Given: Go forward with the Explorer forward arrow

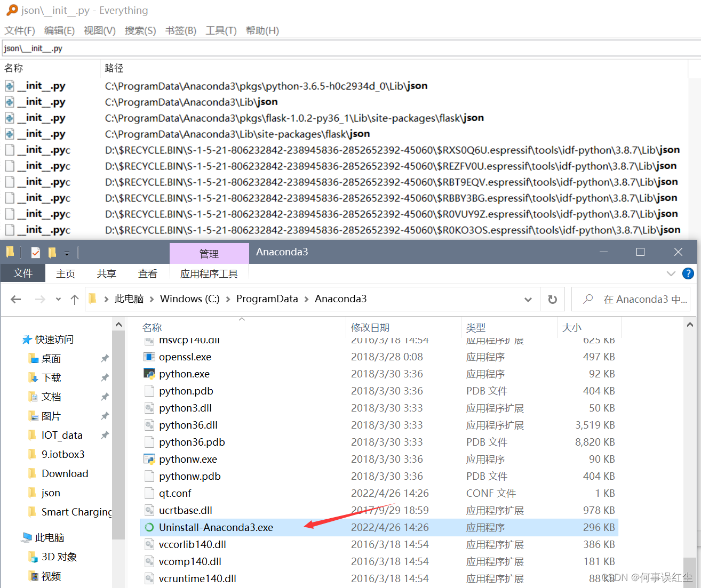Looking at the screenshot, I should (40, 299).
